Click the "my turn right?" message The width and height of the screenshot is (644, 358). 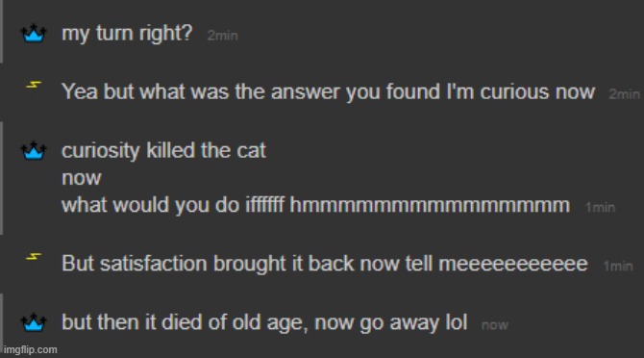127,34
